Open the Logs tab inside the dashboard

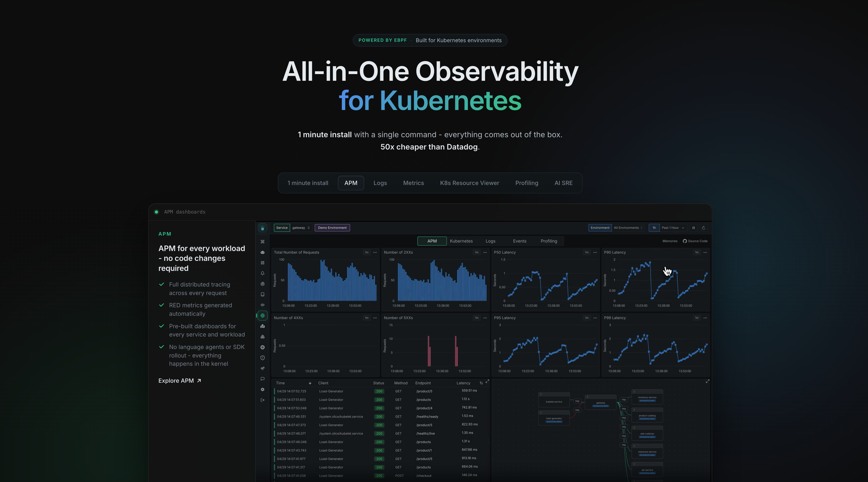click(490, 241)
